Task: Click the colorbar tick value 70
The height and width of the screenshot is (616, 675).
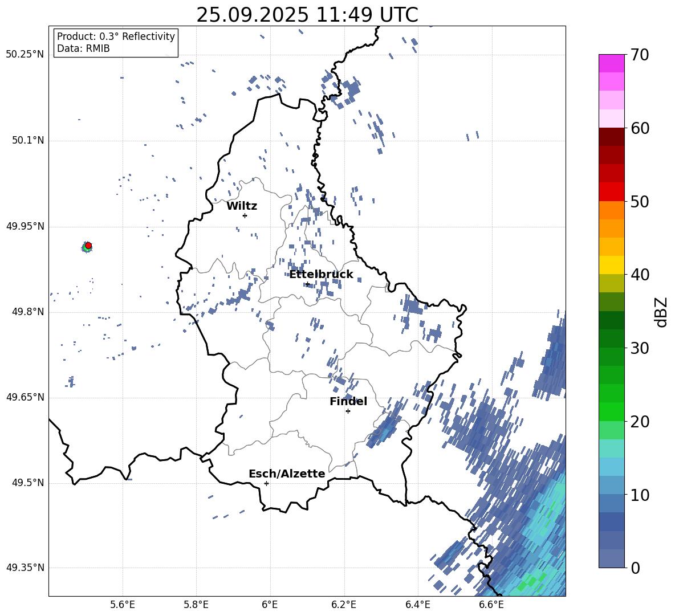Action: 640,55
